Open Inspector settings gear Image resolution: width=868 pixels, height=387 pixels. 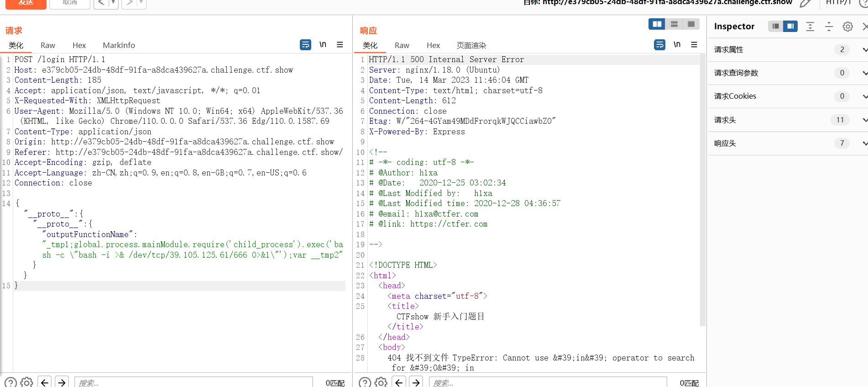click(848, 27)
